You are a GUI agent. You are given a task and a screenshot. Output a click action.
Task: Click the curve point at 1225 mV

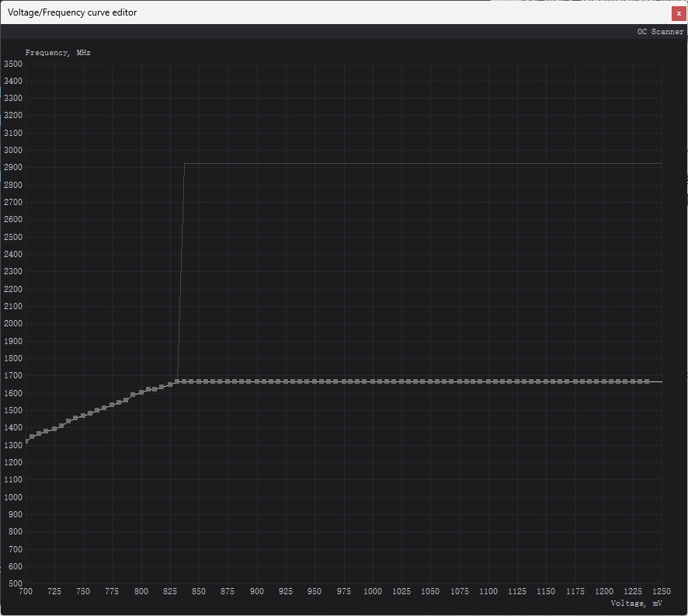(x=633, y=381)
